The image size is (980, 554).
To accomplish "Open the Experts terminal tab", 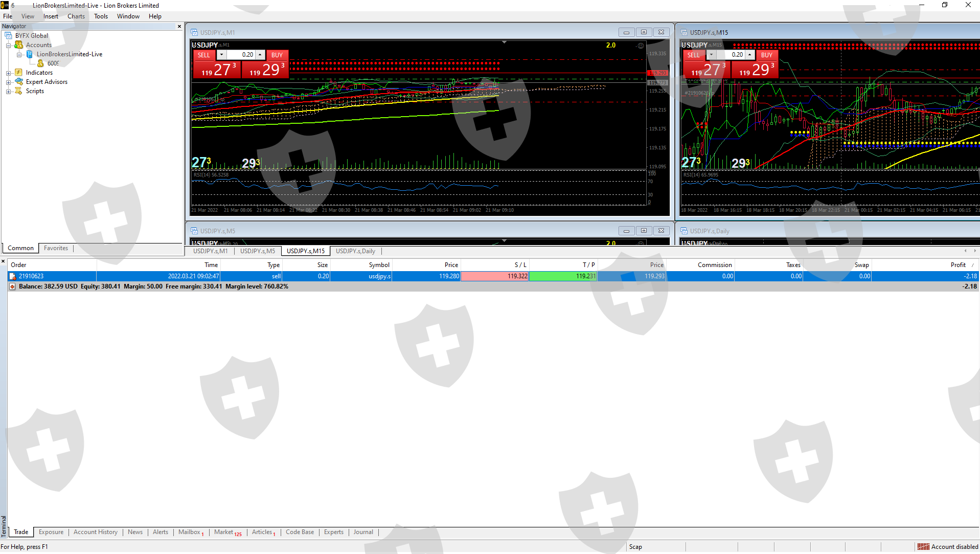I will 334,532.
